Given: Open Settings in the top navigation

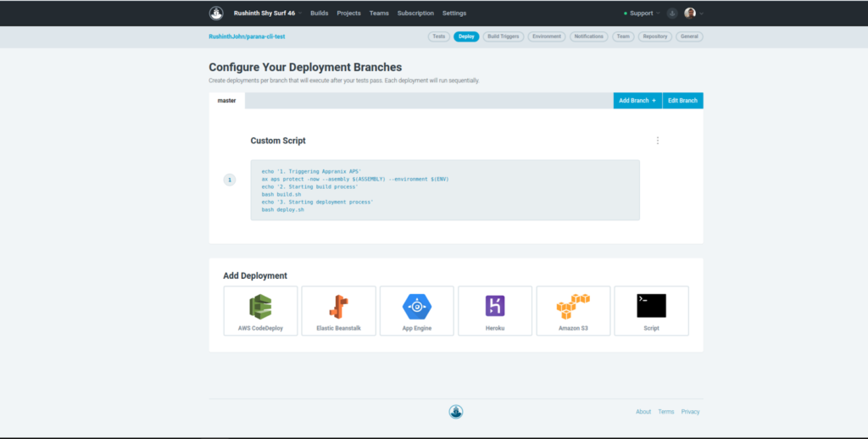Looking at the screenshot, I should coord(454,14).
